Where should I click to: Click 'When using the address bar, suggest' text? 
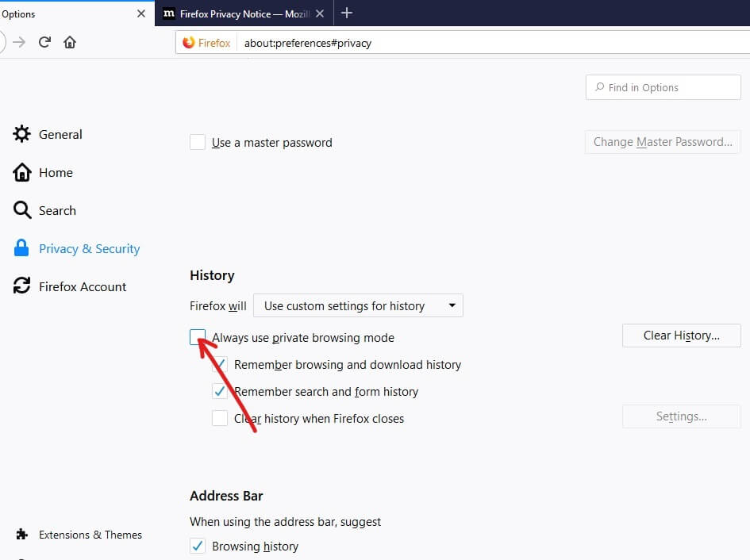point(285,522)
